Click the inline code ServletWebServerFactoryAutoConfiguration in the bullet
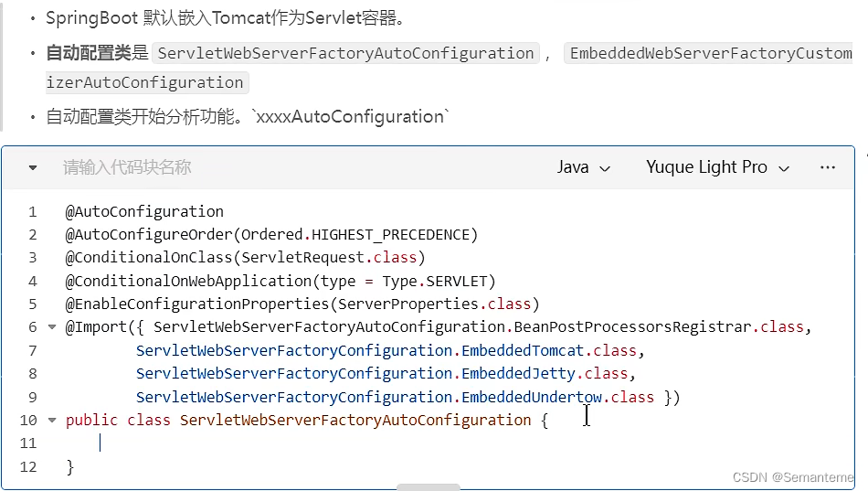Screen dimensions: 868x491 click(x=346, y=53)
